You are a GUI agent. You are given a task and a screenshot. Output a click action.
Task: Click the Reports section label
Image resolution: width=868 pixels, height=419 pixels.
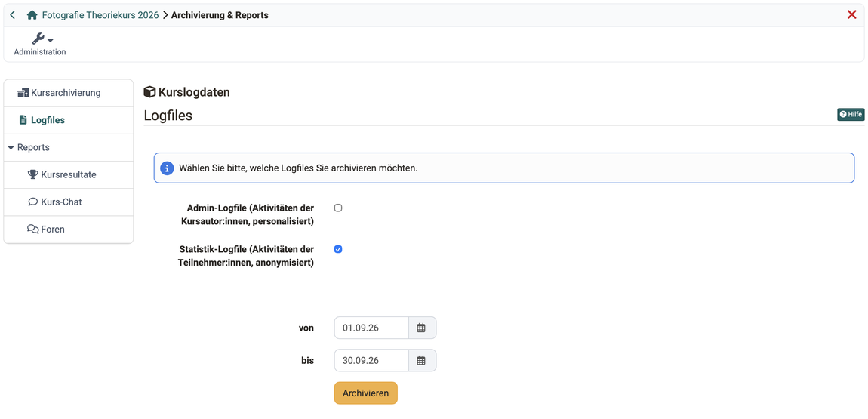click(33, 148)
